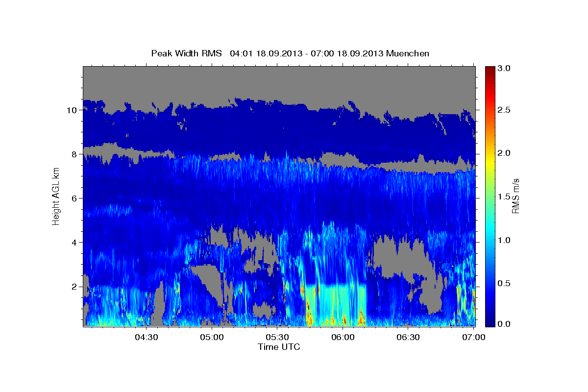Image resolution: width=588 pixels, height=392 pixels.
Task: Click the 'Time UTC' axis label
Action: point(279,347)
